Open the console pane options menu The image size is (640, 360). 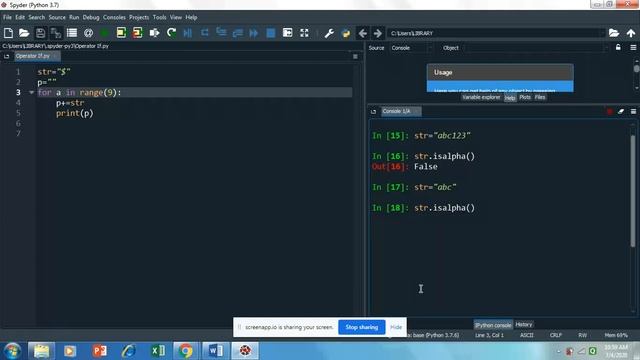[x=633, y=111]
